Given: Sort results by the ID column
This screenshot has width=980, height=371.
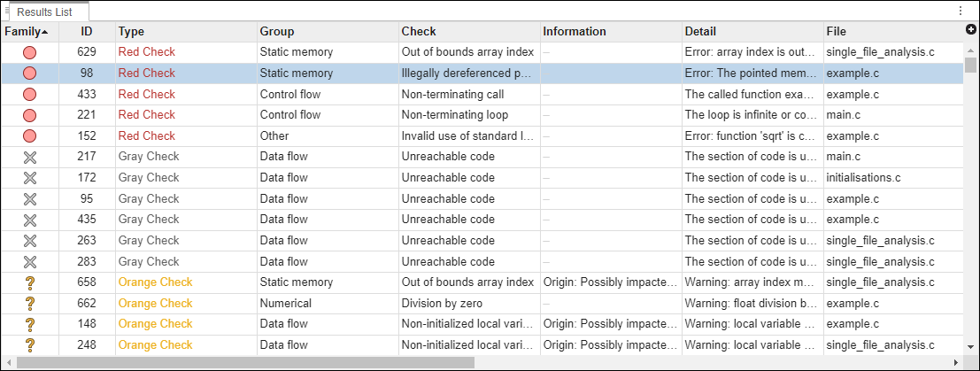Looking at the screenshot, I should point(87,31).
